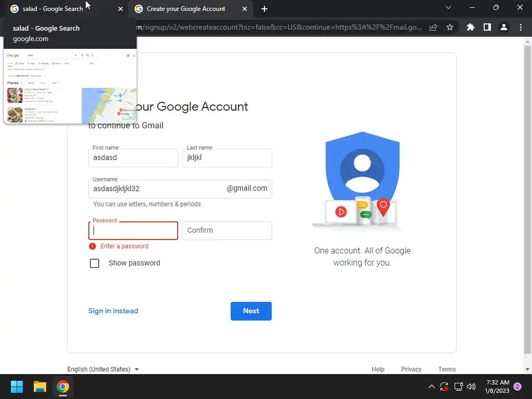This screenshot has width=532, height=399.
Task: Edit the Username field
Action: pos(180,189)
